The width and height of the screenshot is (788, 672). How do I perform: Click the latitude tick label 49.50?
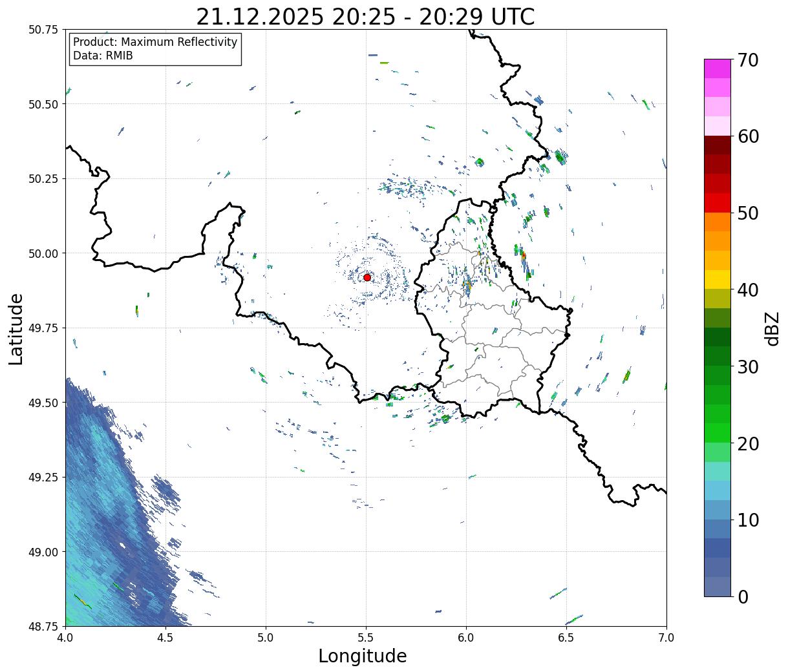coord(44,403)
